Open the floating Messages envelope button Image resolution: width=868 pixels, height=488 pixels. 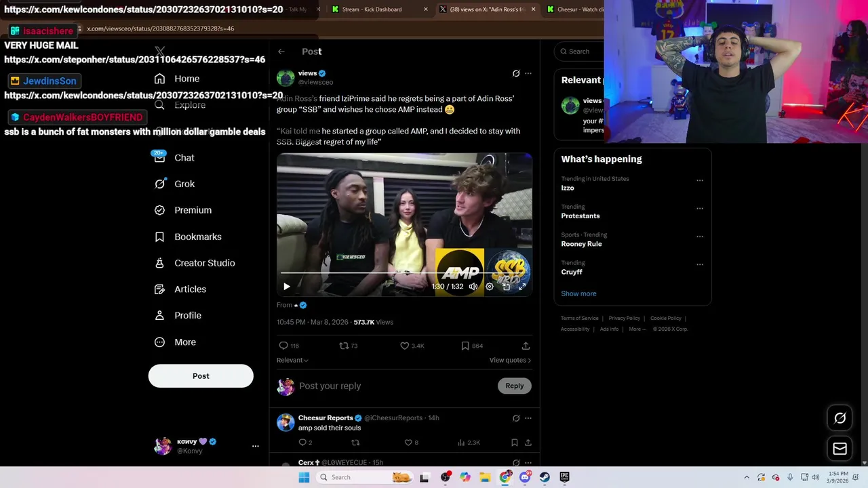(840, 448)
